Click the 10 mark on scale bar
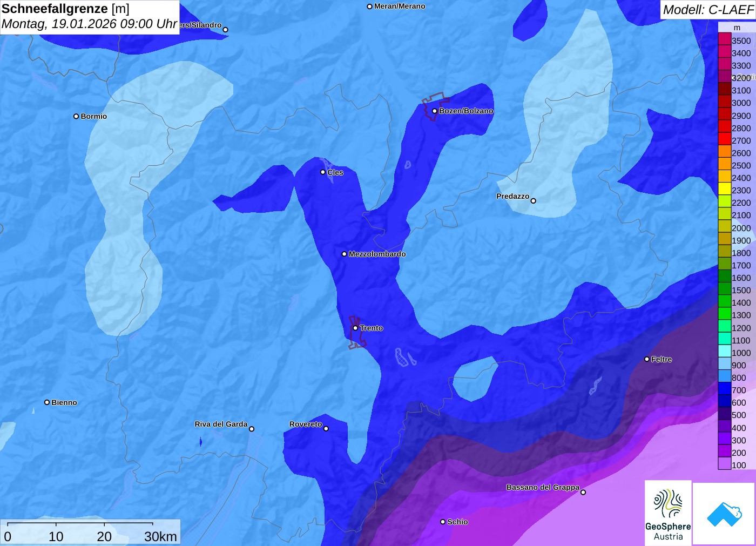The width and height of the screenshot is (756, 546). (56, 536)
